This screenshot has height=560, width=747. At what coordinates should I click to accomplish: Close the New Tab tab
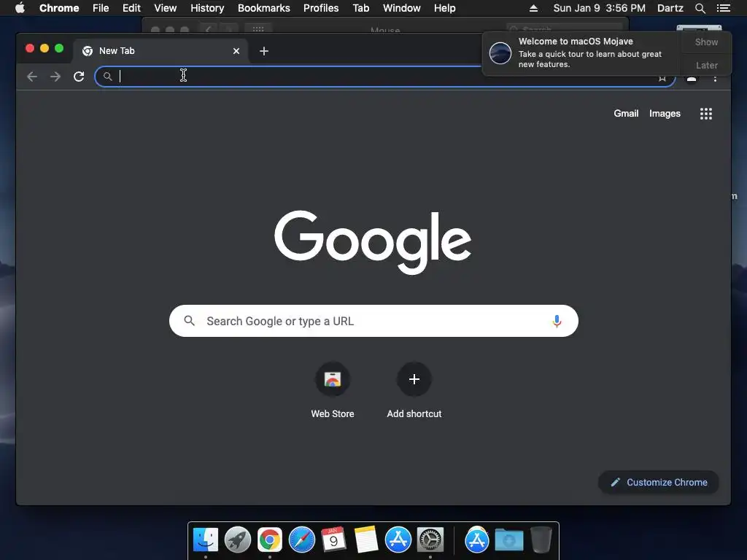click(236, 51)
